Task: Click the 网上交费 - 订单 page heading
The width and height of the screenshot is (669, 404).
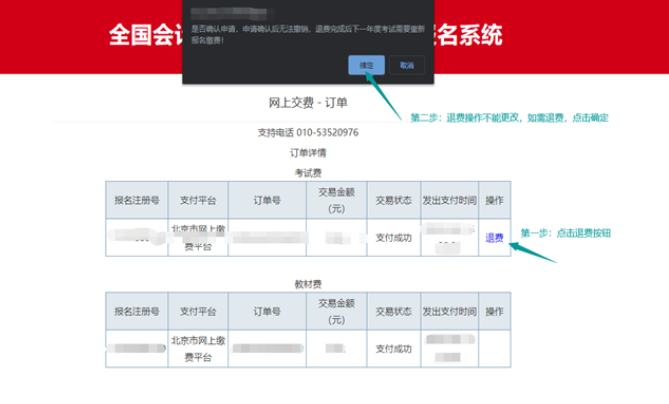Action: [308, 103]
